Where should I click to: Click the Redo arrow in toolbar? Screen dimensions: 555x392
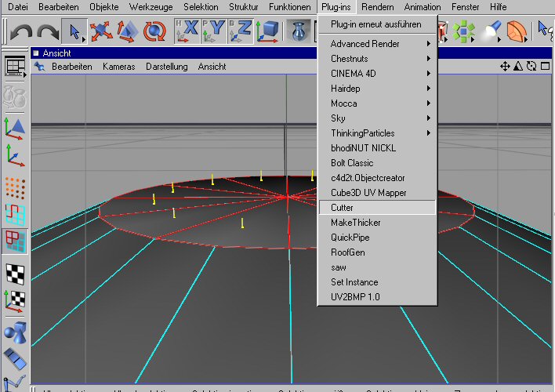pos(48,32)
